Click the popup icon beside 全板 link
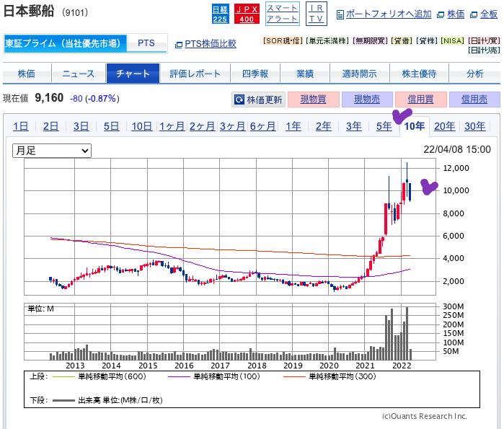Viewport: 504px width, 429px height. click(x=474, y=15)
